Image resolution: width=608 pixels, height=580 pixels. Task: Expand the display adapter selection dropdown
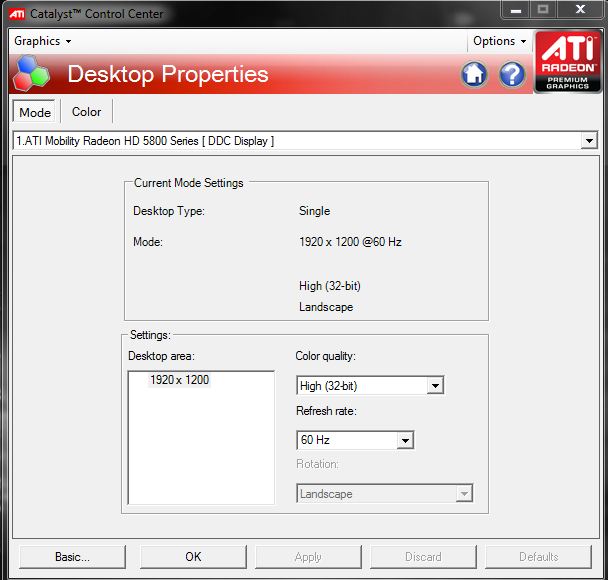tap(589, 141)
